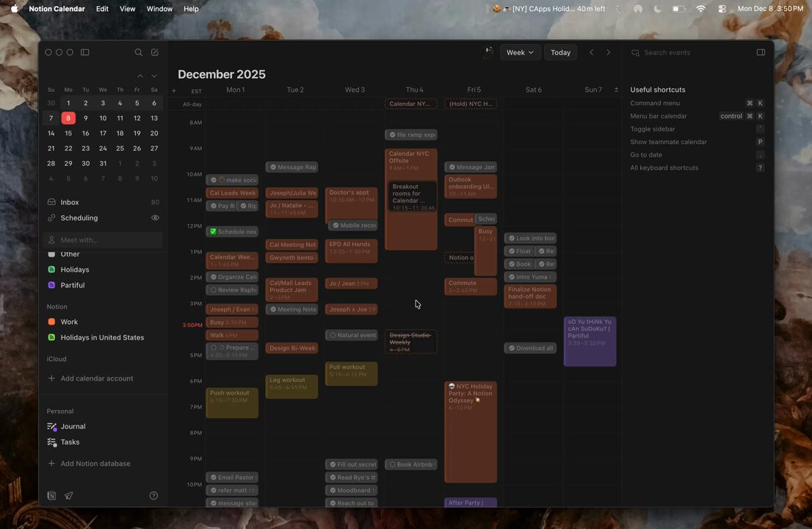Check the Review Raph task circle
The height and width of the screenshot is (529, 812).
click(214, 290)
